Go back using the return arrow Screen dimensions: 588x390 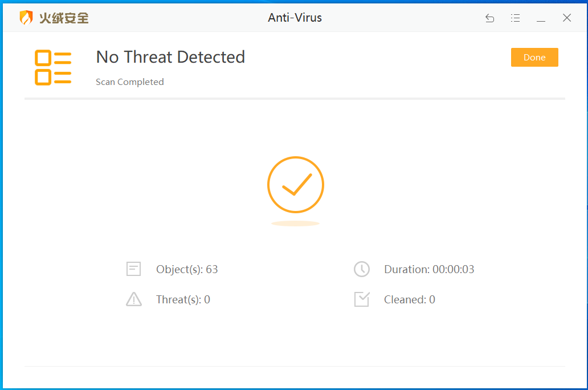(x=489, y=18)
